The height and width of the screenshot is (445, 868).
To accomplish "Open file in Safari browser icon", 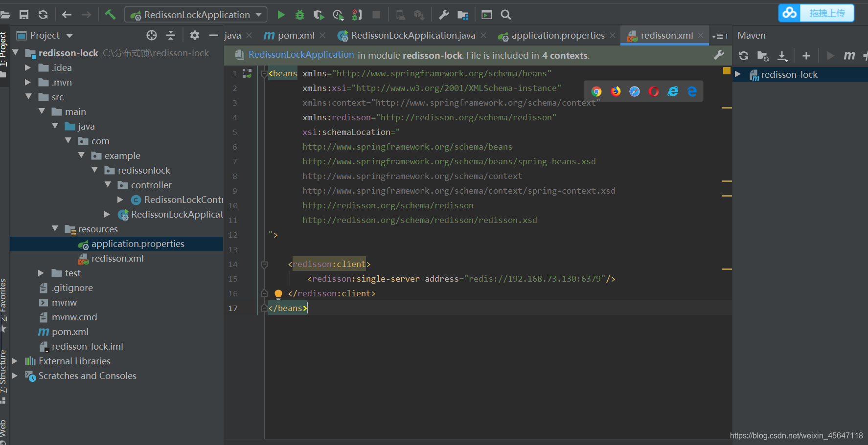I will click(635, 91).
